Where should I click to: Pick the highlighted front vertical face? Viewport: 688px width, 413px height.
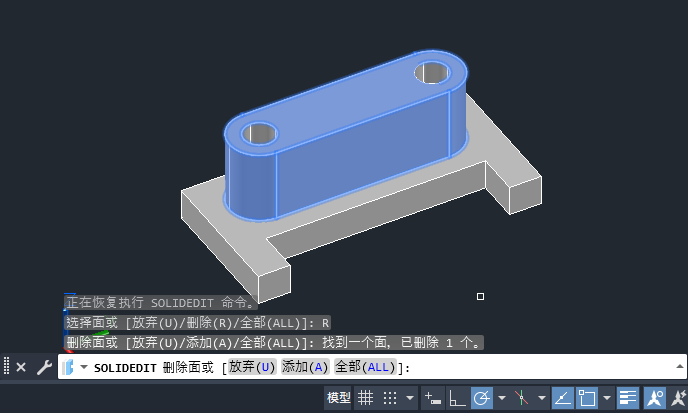362,156
